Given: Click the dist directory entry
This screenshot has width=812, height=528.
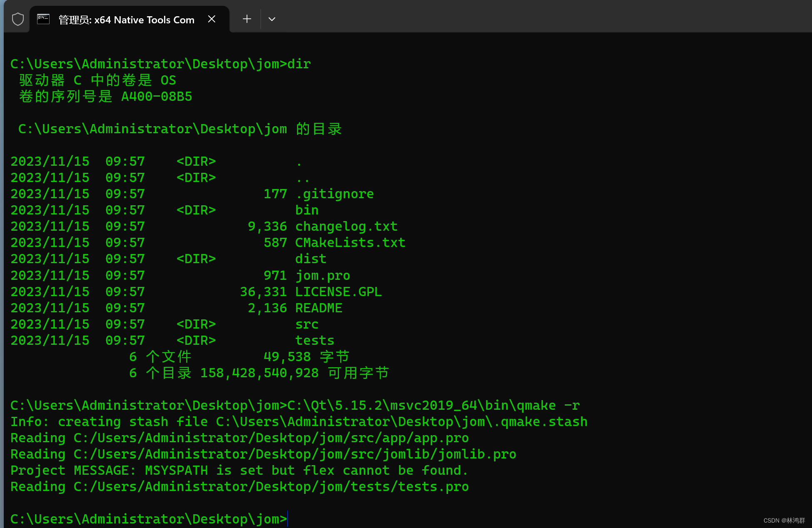Looking at the screenshot, I should [311, 259].
